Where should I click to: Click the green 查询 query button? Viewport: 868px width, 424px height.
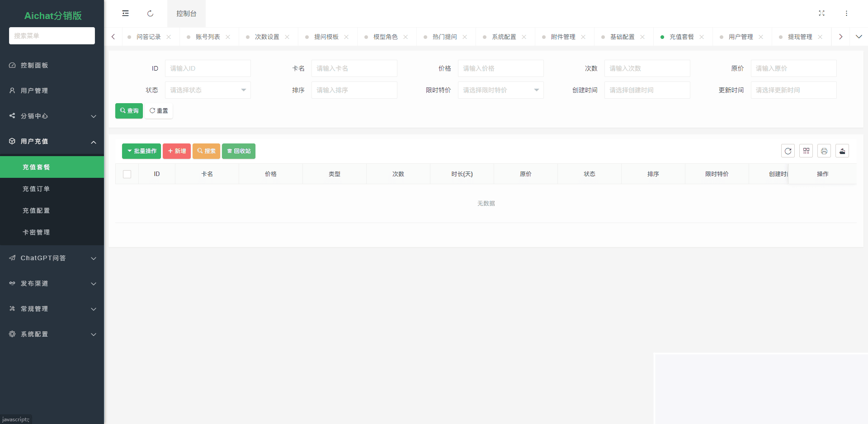pos(129,110)
